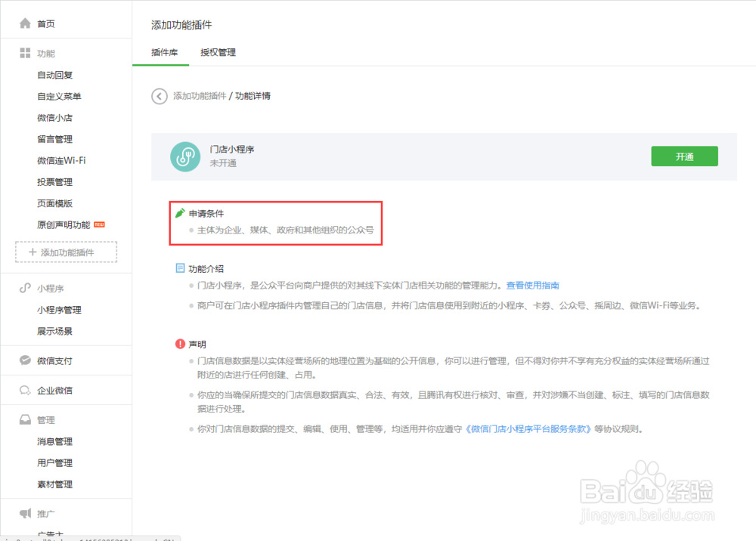Open 小程序管理 menu item
756x541 pixels.
pos(59,310)
